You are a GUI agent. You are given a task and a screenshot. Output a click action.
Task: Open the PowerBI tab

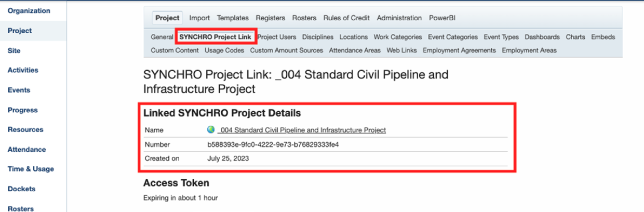click(x=442, y=18)
